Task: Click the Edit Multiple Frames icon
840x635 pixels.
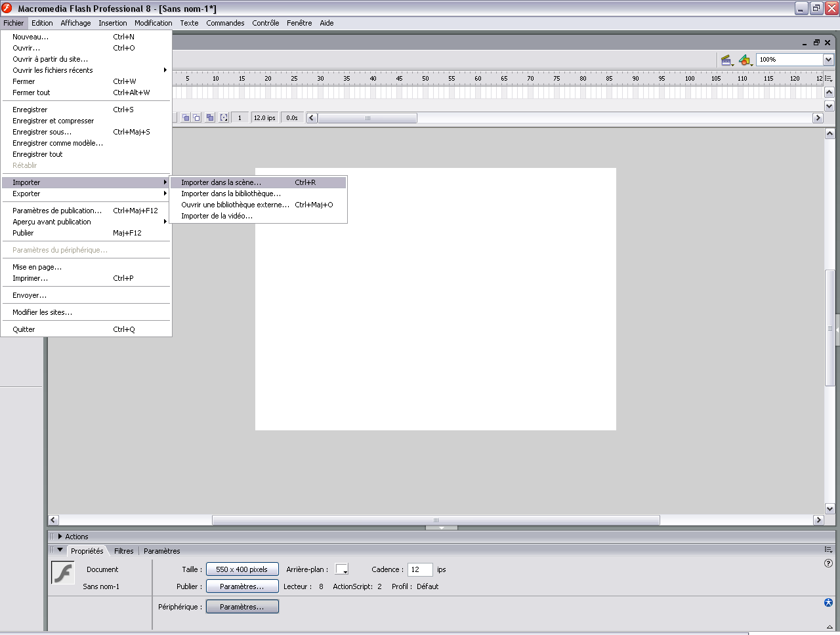Action: [x=210, y=118]
